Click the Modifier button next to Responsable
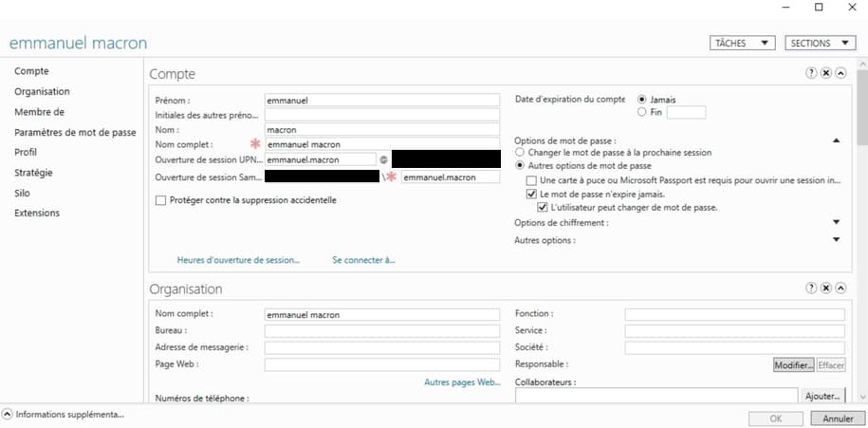868x428 pixels. 793,364
